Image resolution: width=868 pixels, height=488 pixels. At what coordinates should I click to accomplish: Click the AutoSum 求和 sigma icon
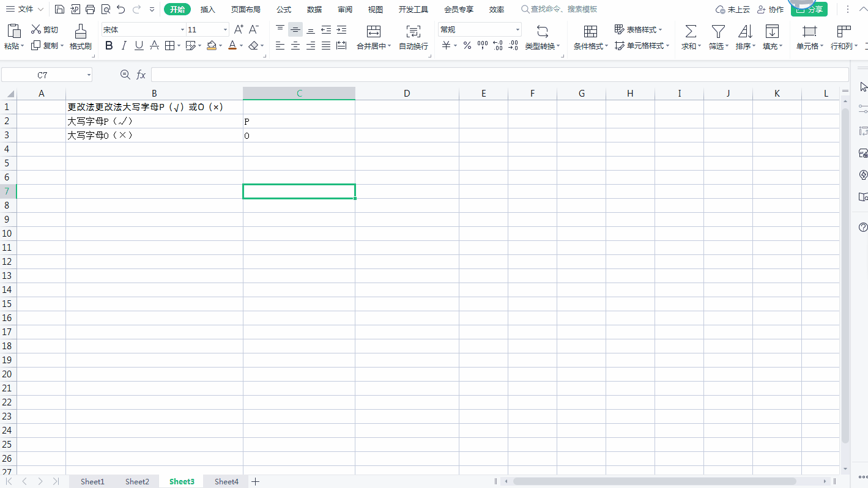[691, 31]
